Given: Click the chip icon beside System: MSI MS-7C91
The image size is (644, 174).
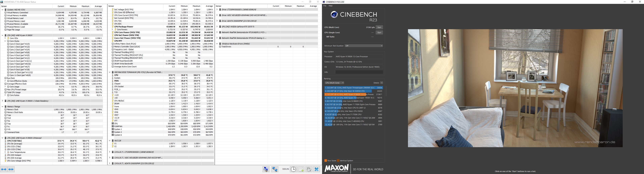Looking at the screenshot, I should click(6, 10).
